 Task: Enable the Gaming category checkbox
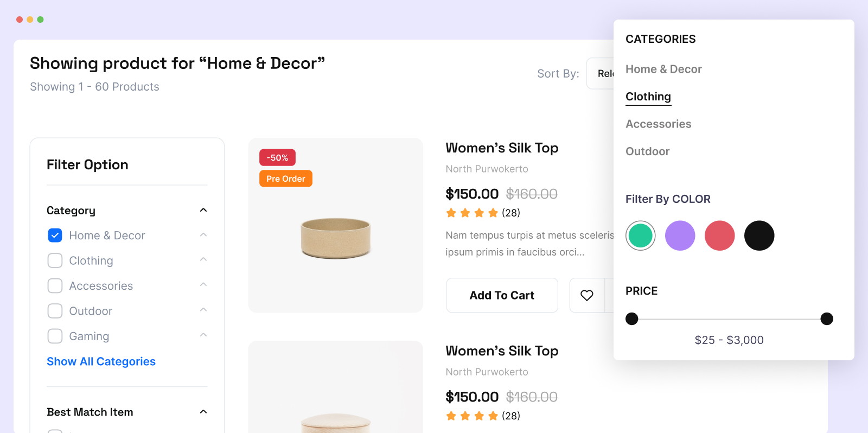point(55,336)
